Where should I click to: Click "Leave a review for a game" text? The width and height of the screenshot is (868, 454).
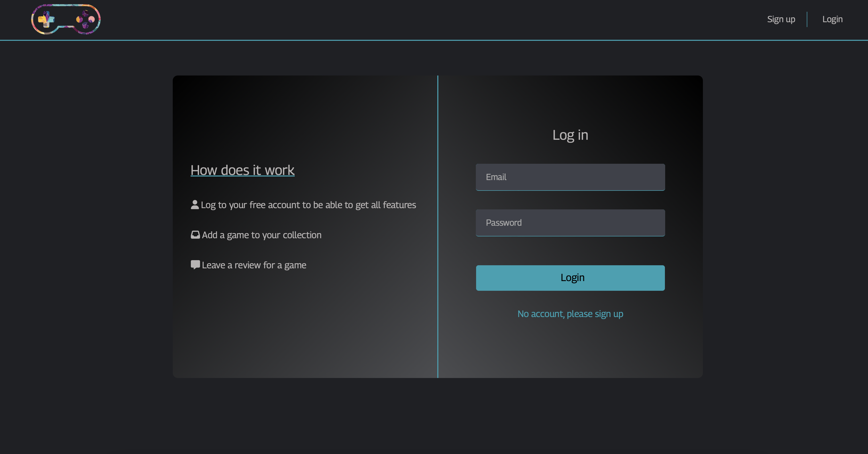click(254, 265)
